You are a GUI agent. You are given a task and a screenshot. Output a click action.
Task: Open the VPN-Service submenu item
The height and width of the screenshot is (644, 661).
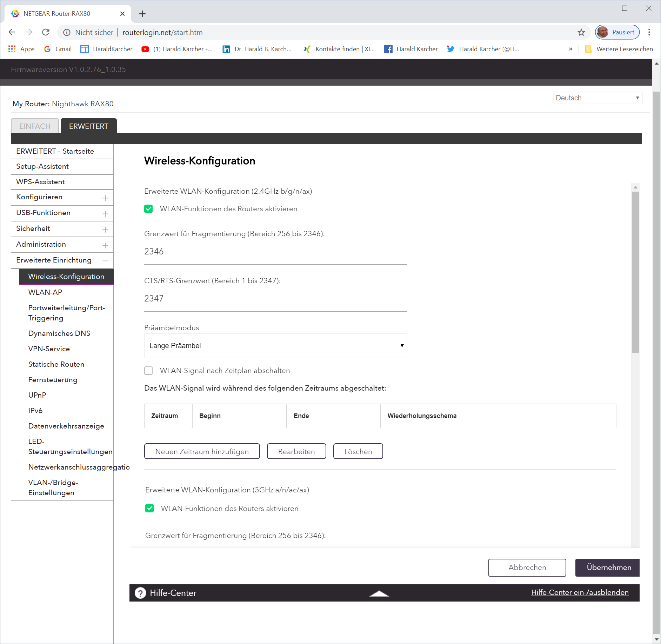[x=49, y=349]
